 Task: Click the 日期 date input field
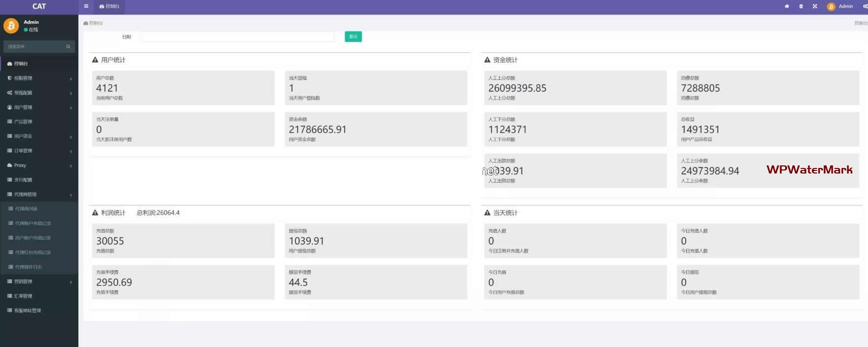point(237,36)
